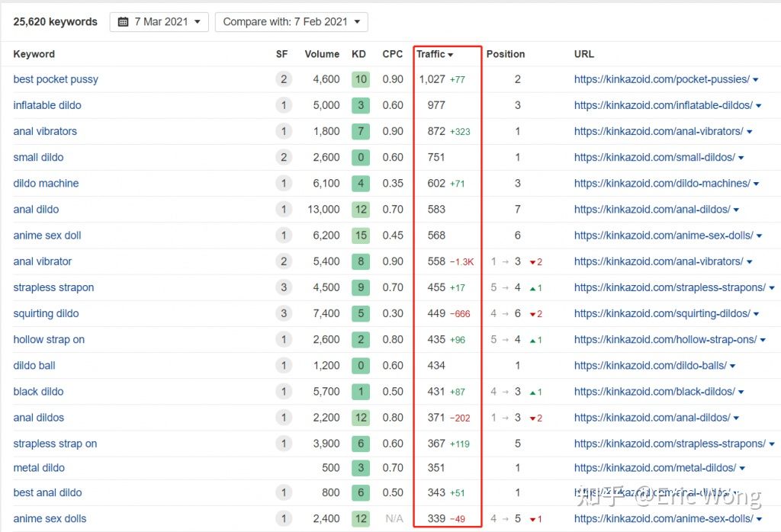Open the kinkazoid.com/dildo-balls/ URL link
The image size is (781, 532).
651,366
